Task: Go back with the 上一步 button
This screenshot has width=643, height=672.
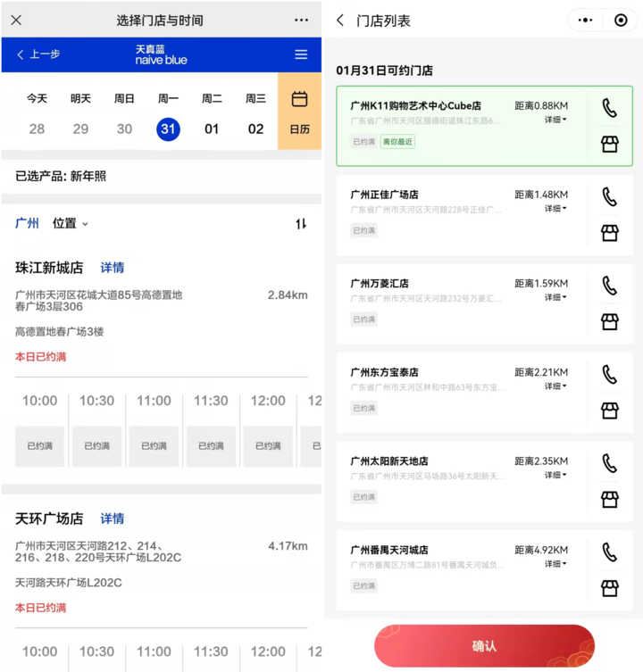Action: click(38, 54)
